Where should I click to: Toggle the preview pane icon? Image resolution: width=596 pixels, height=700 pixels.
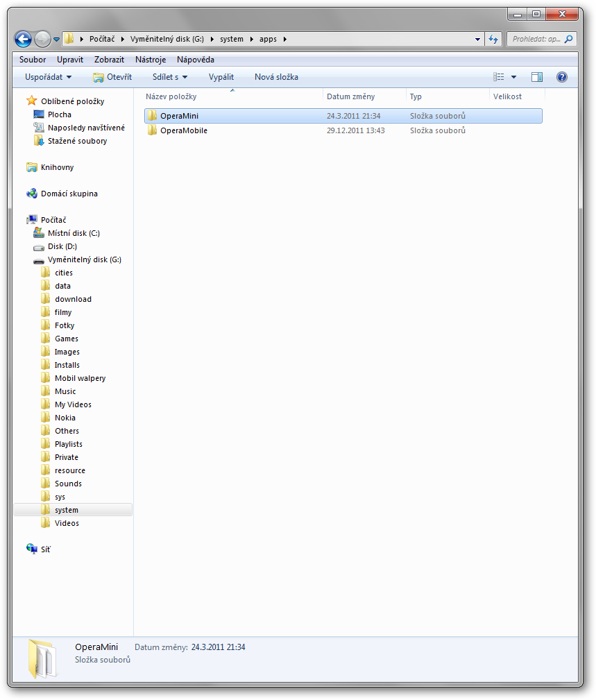537,77
